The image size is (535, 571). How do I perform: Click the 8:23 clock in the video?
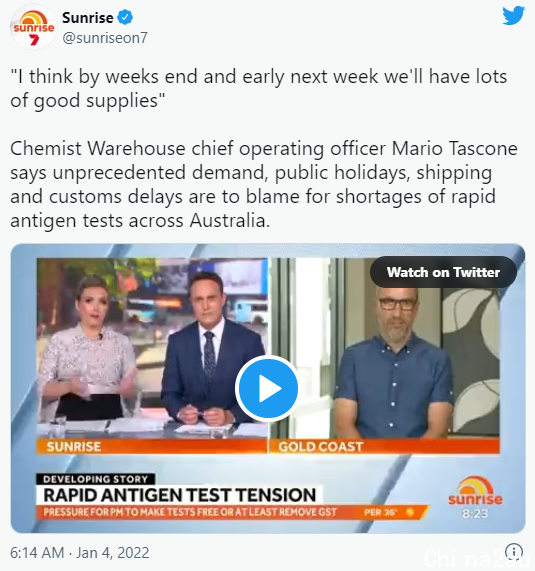tap(475, 513)
